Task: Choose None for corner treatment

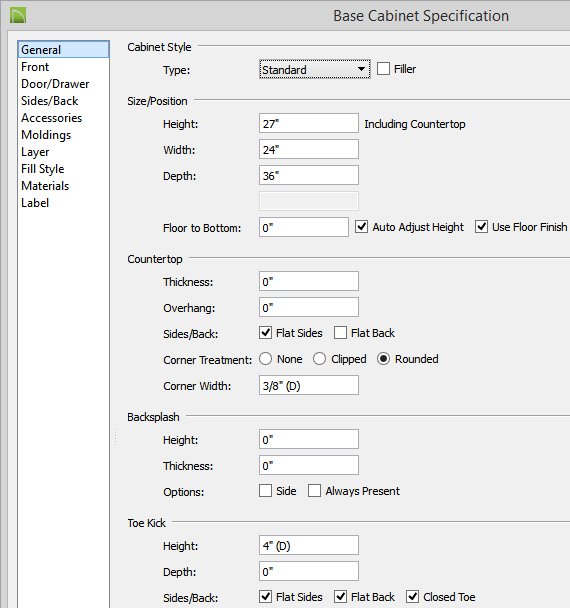Action: point(265,359)
